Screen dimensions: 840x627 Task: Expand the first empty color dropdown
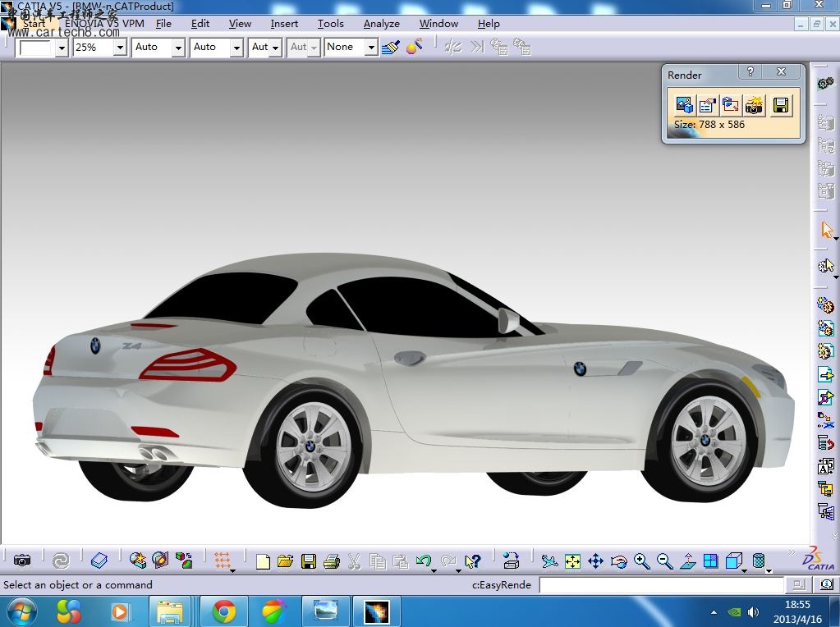(62, 48)
